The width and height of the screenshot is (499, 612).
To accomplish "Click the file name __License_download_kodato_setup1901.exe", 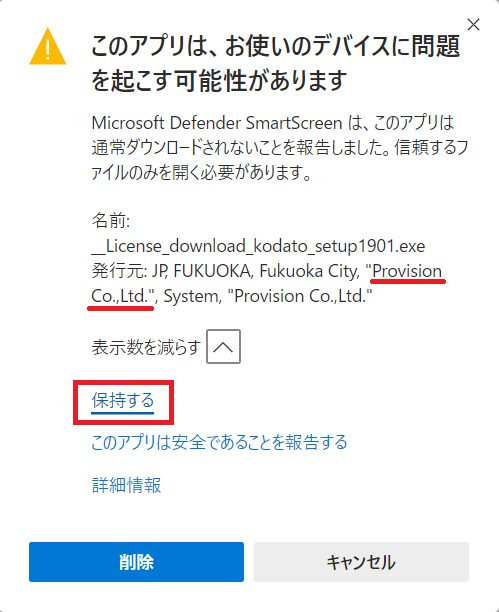I will coord(258,246).
